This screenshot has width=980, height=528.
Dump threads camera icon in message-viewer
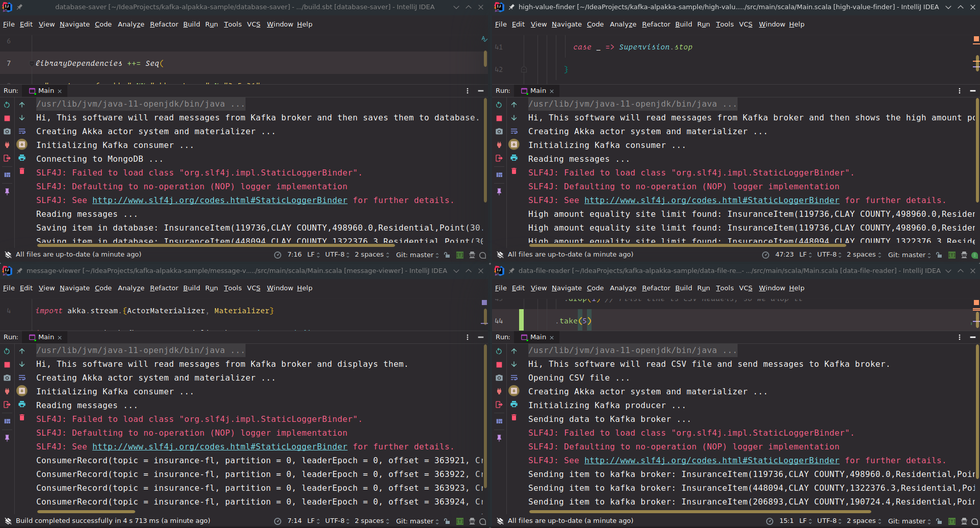[x=7, y=378]
